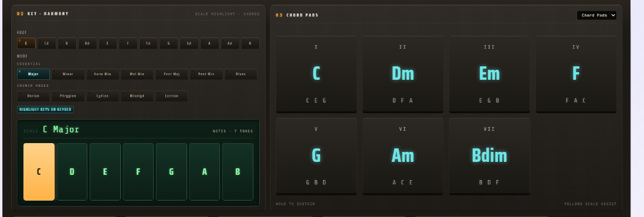Activate the Lydian mode
The width and height of the screenshot is (644, 217).
pos(103,96)
